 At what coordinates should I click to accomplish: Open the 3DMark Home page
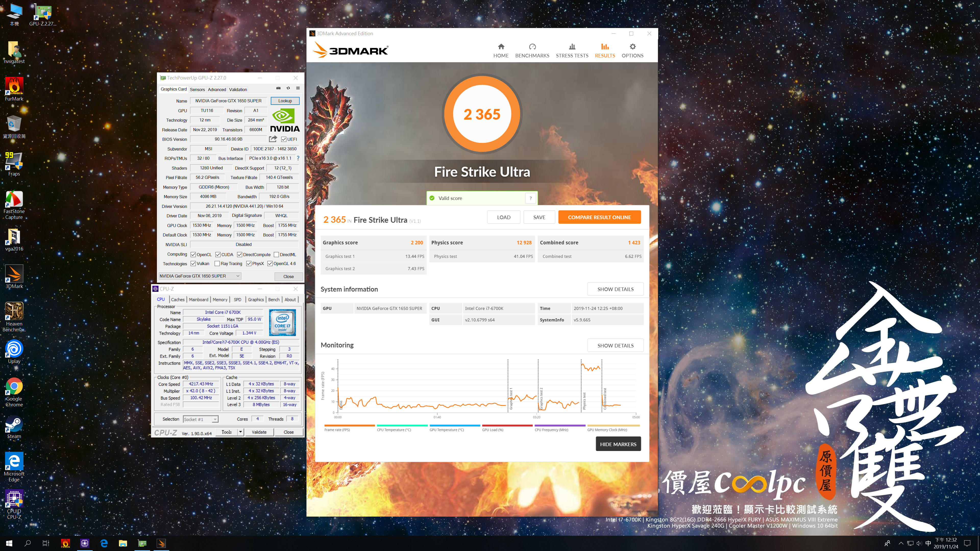coord(501,50)
